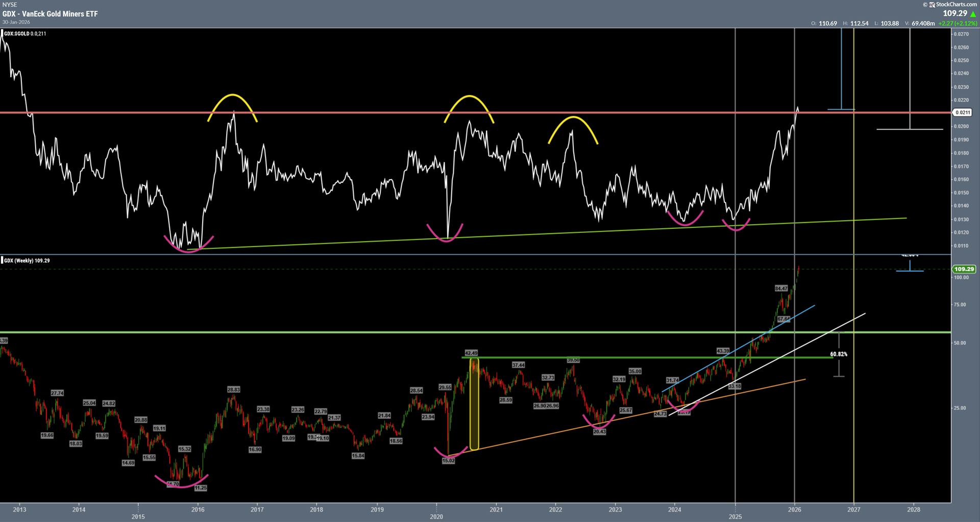The image size is (980, 522).
Task: Select the 2026 year marker
Action: pyautogui.click(x=794, y=509)
